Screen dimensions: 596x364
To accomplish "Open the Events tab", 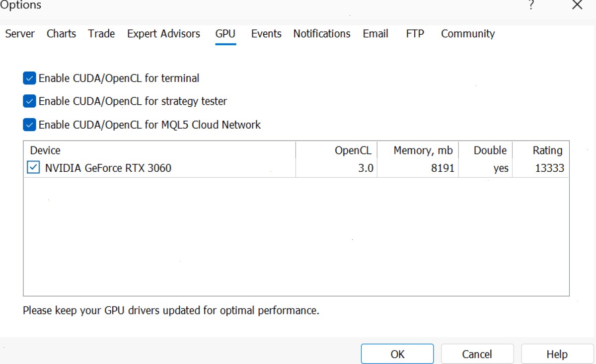I will [x=266, y=34].
